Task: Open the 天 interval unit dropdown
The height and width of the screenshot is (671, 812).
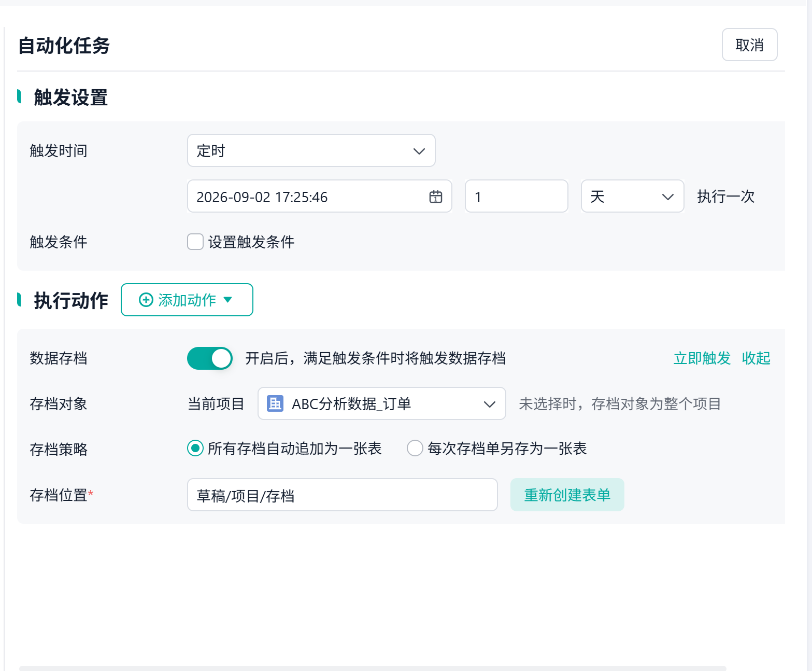Action: (632, 196)
